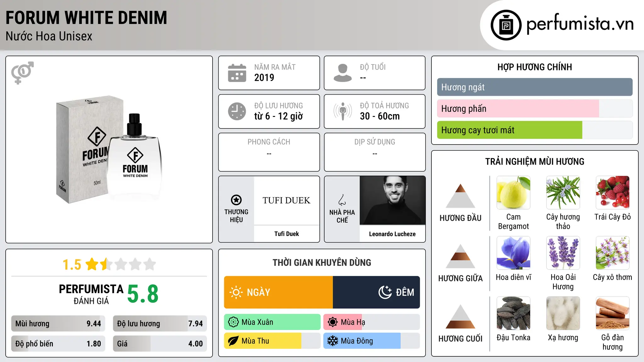Click the brand star badge icon
Screen dimensions: 644x362
[236, 200]
